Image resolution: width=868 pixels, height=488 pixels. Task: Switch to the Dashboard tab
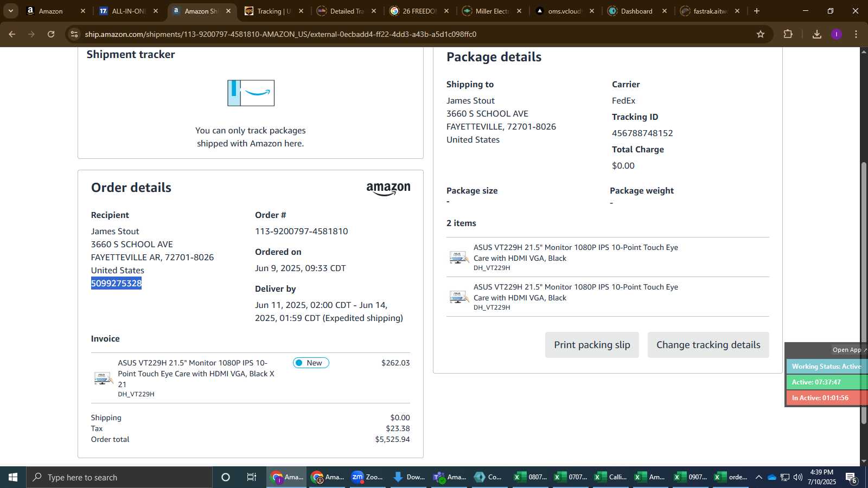click(636, 11)
